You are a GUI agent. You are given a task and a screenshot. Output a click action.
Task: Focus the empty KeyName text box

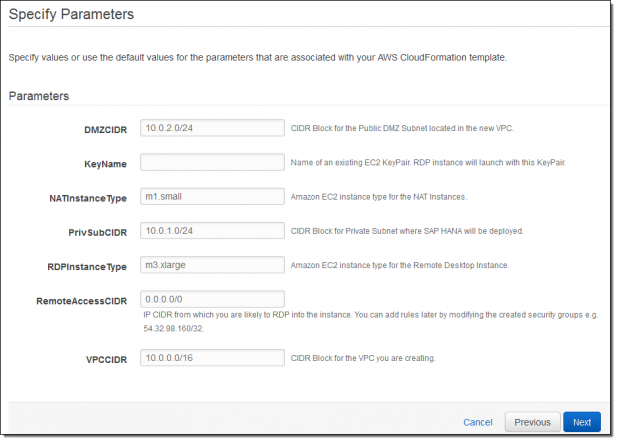pos(212,162)
